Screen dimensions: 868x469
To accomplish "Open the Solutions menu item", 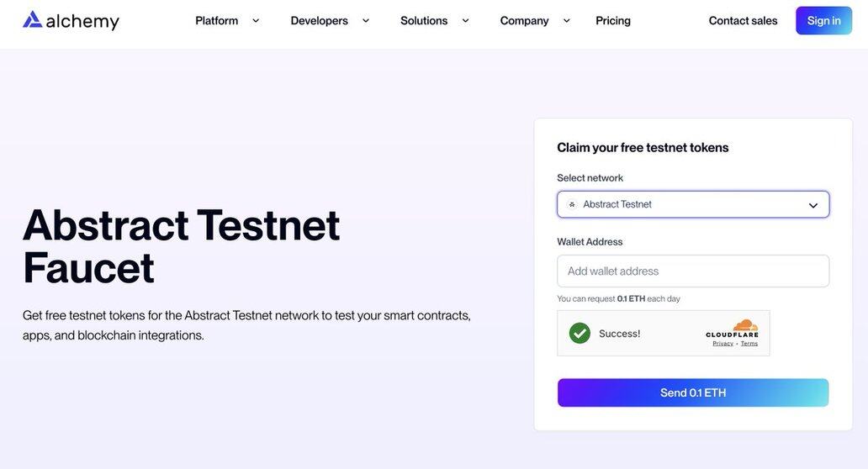I will pos(424,21).
